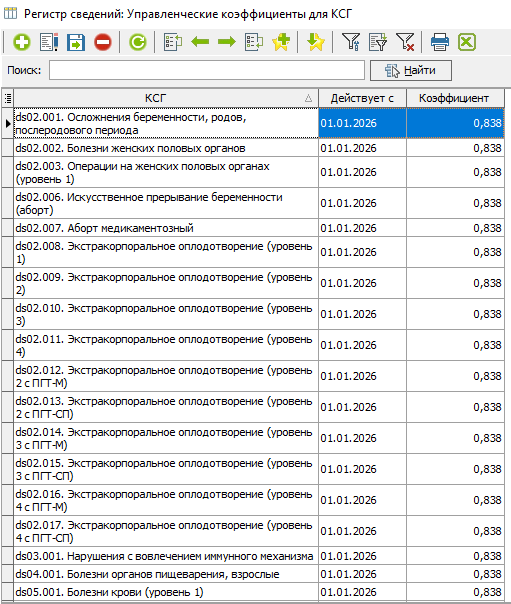Click the Найти search button

[x=411, y=70]
